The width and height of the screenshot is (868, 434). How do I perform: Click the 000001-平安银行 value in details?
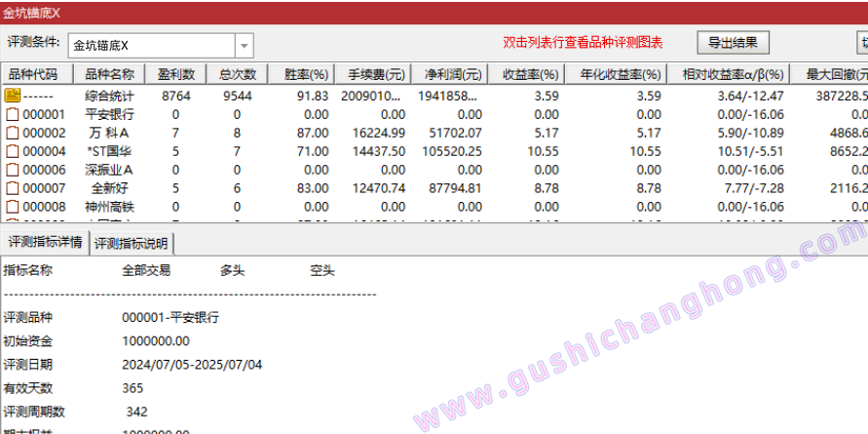[170, 318]
